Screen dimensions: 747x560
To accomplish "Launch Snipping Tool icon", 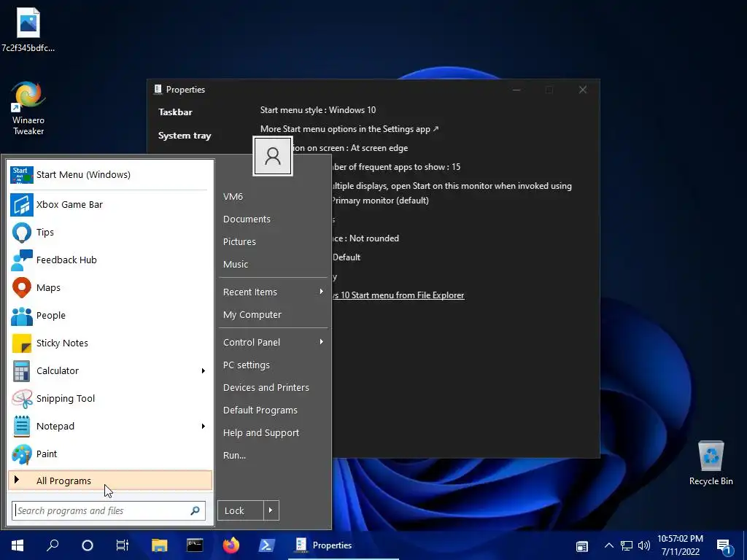I will click(21, 399).
